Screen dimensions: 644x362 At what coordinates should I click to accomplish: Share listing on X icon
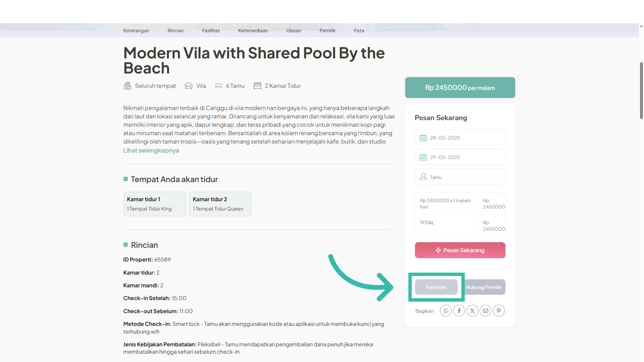[472, 311]
